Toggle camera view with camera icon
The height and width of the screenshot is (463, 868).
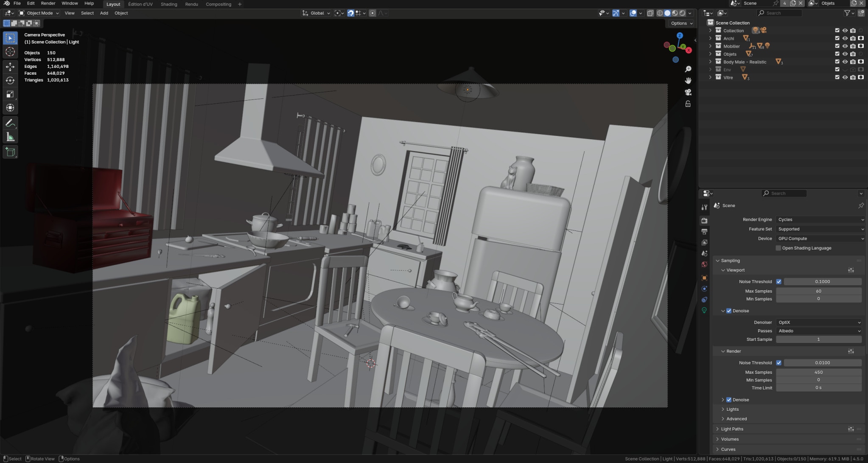(688, 92)
